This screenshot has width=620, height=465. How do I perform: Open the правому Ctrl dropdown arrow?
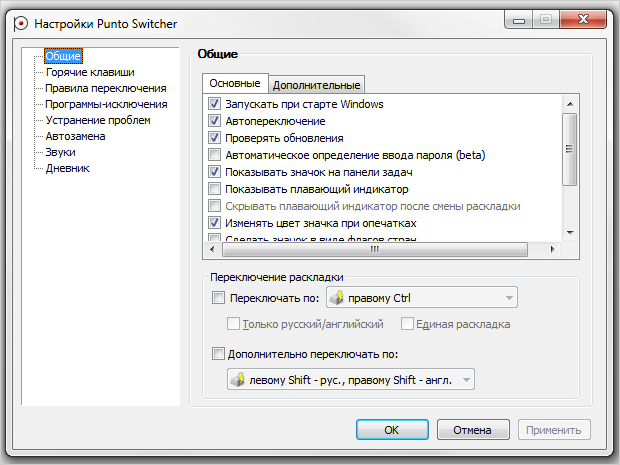(x=509, y=298)
